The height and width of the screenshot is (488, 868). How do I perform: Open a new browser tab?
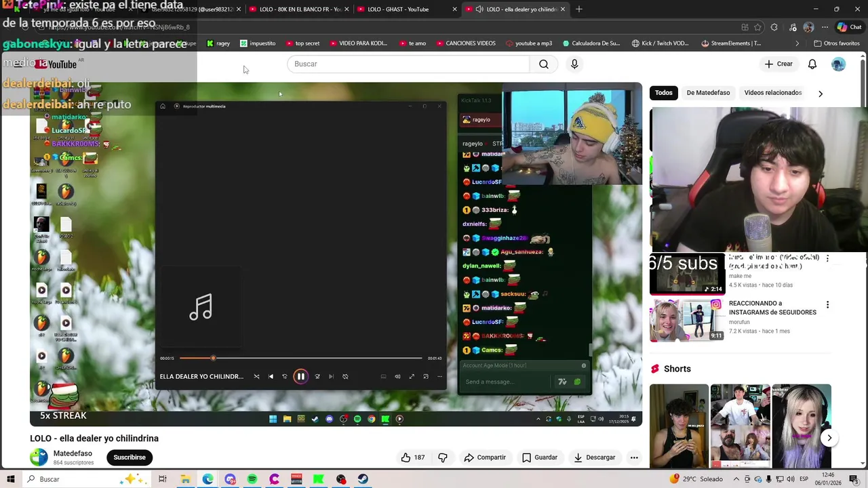579,9
